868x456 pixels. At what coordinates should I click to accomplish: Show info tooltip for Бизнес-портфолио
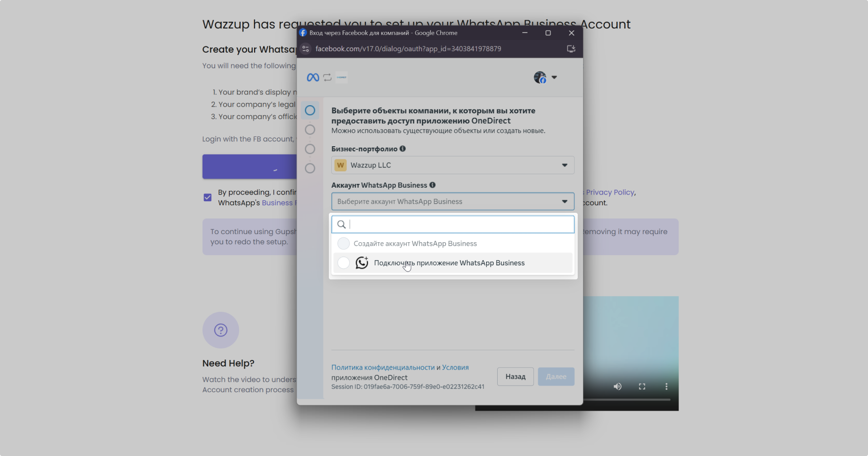click(403, 149)
